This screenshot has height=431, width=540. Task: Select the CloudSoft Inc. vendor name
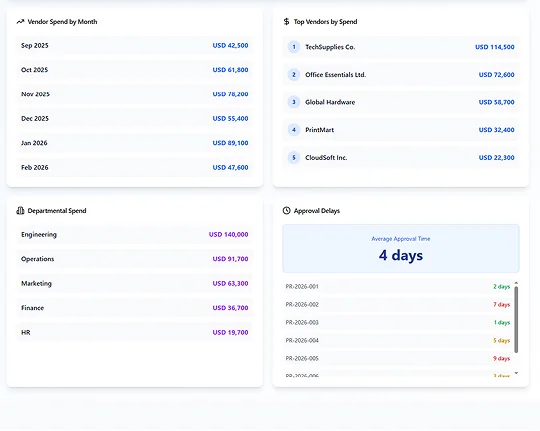(326, 157)
